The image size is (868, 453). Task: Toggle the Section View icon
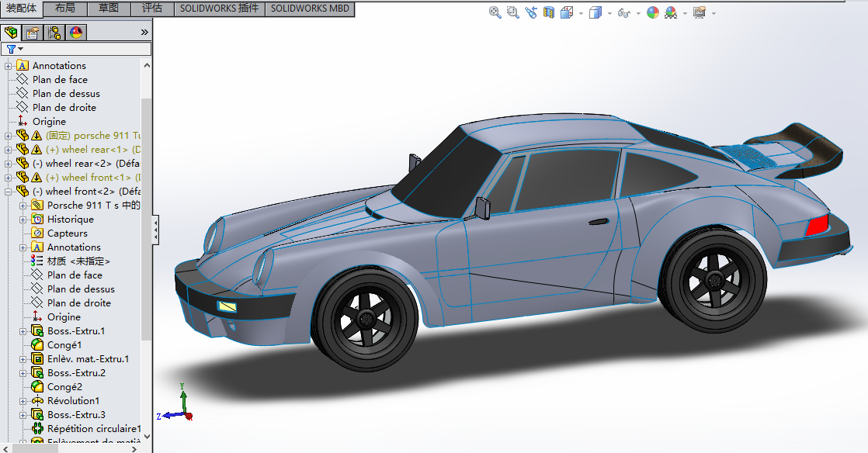(549, 12)
